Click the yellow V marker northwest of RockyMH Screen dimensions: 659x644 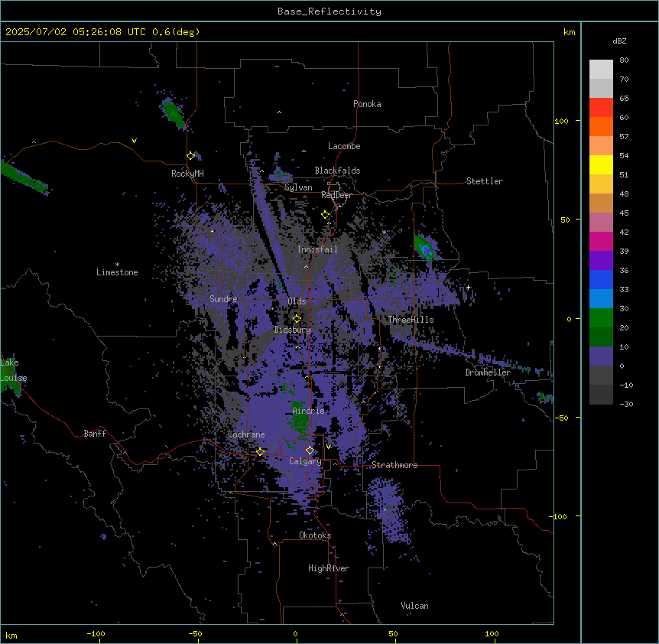(134, 141)
